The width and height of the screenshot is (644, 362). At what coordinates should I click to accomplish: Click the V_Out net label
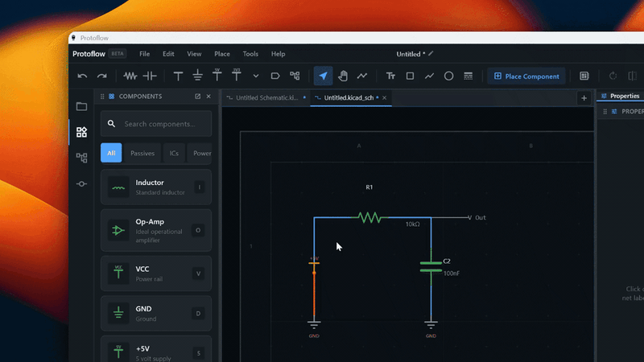pos(477,217)
